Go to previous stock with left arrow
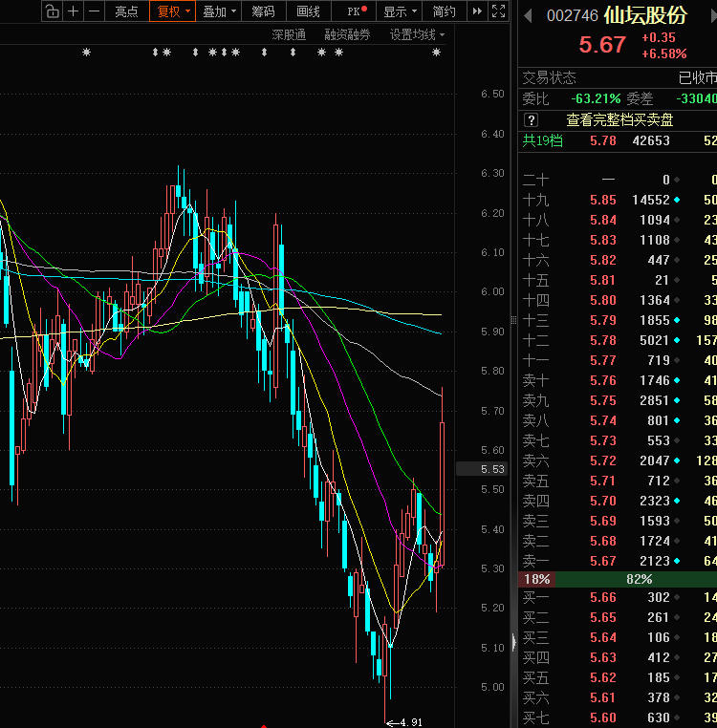The image size is (717, 728). pyautogui.click(x=528, y=16)
